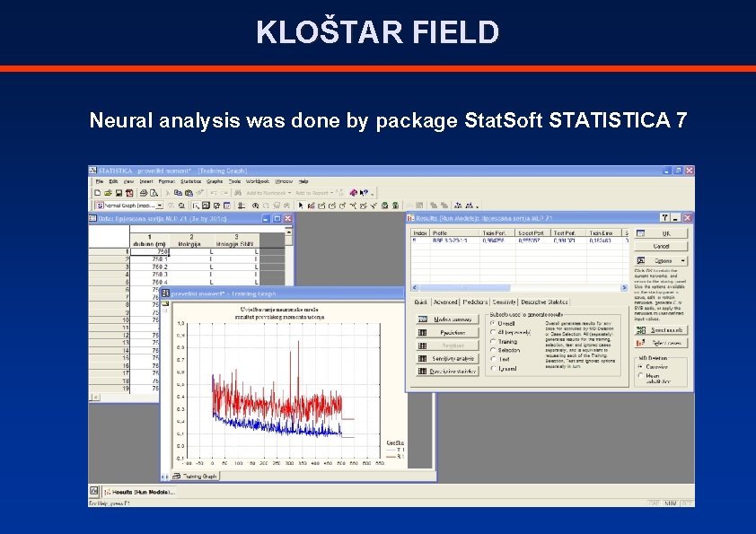
Task: Click the Results dialog help question icon
Action: (665, 218)
